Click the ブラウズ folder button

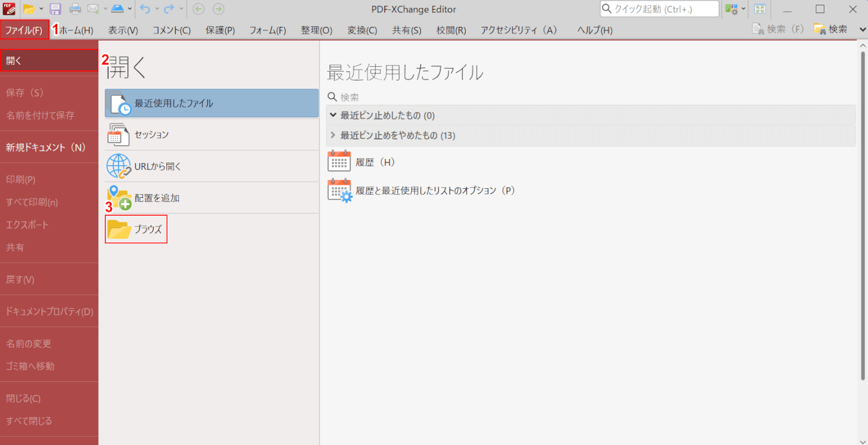[137, 229]
